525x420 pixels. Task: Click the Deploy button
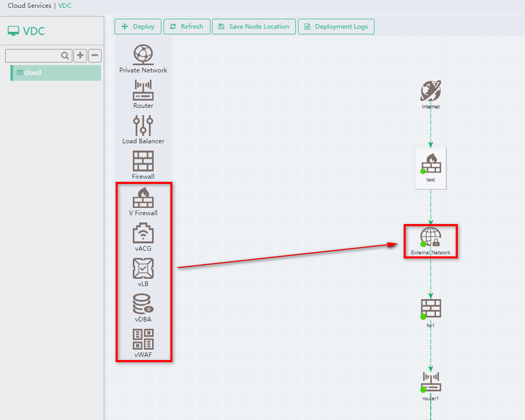[137, 26]
